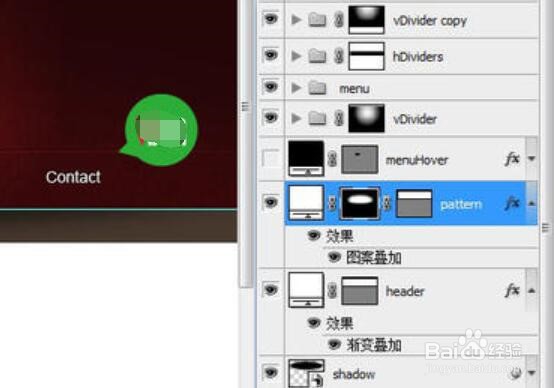Collapse header layer effects arrow
Screen dimensions: 554x388
point(532,291)
